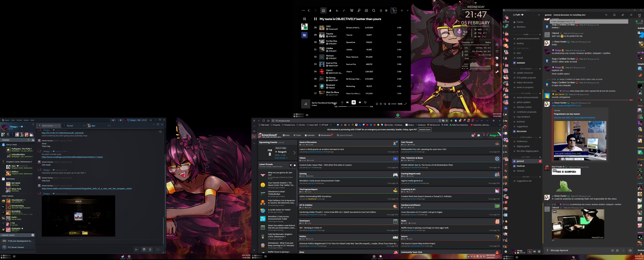This screenshot has width=644, height=260.
Task: Toggle repeat in Spotify player
Action: pos(365,102)
